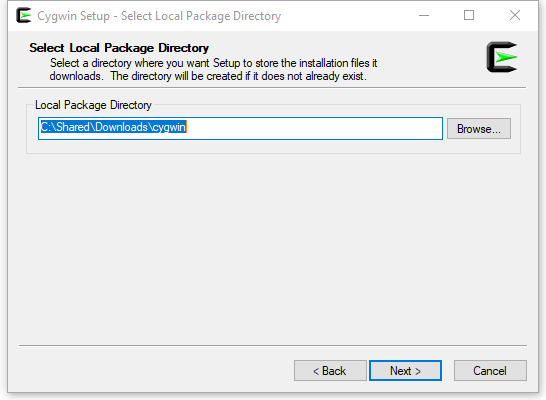Image resolution: width=546 pixels, height=400 pixels.
Task: Click highlighted path C:\Shared\Downloads\cygwin
Action: 114,127
